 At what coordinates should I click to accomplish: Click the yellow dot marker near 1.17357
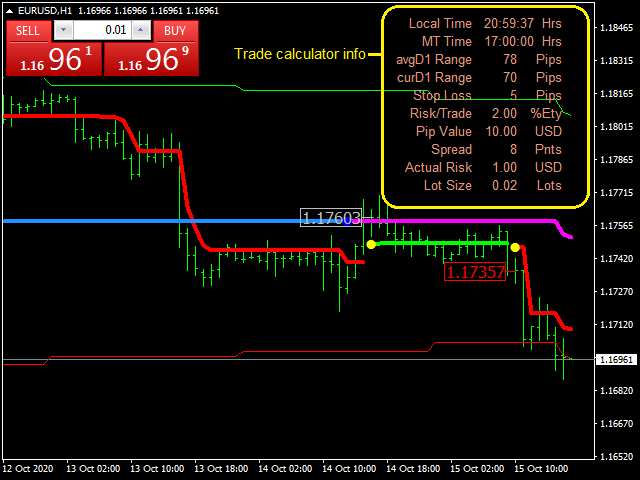coord(515,247)
